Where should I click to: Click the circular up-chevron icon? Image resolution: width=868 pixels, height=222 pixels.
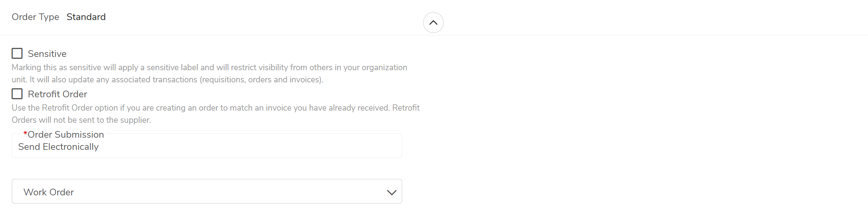click(433, 23)
